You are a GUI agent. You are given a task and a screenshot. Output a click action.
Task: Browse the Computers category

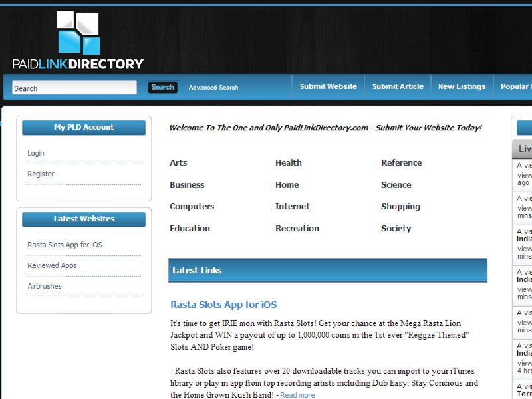pyautogui.click(x=192, y=207)
